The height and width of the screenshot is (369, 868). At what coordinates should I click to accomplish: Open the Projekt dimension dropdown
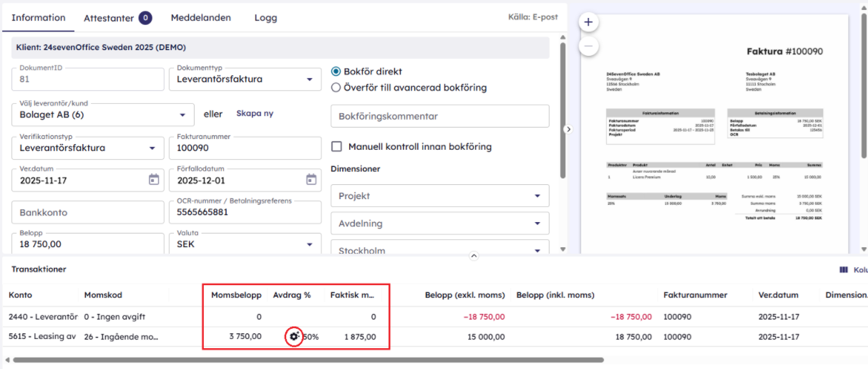pyautogui.click(x=537, y=196)
